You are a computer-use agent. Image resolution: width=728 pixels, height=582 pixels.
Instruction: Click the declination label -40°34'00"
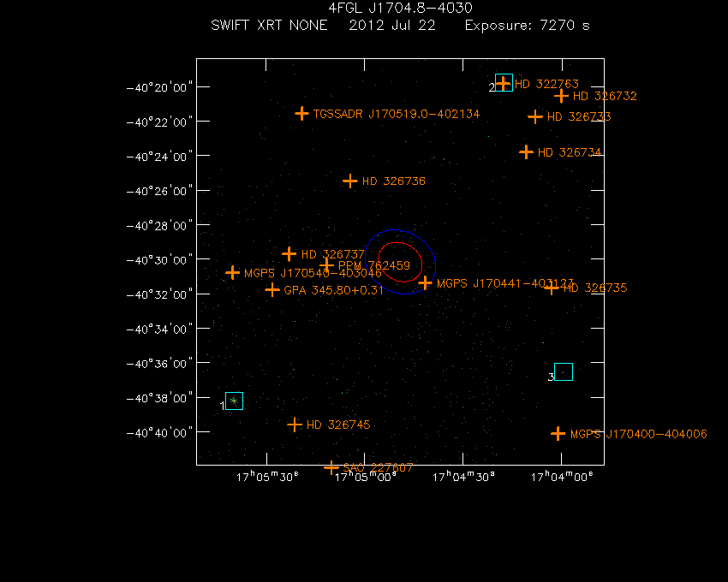click(159, 329)
